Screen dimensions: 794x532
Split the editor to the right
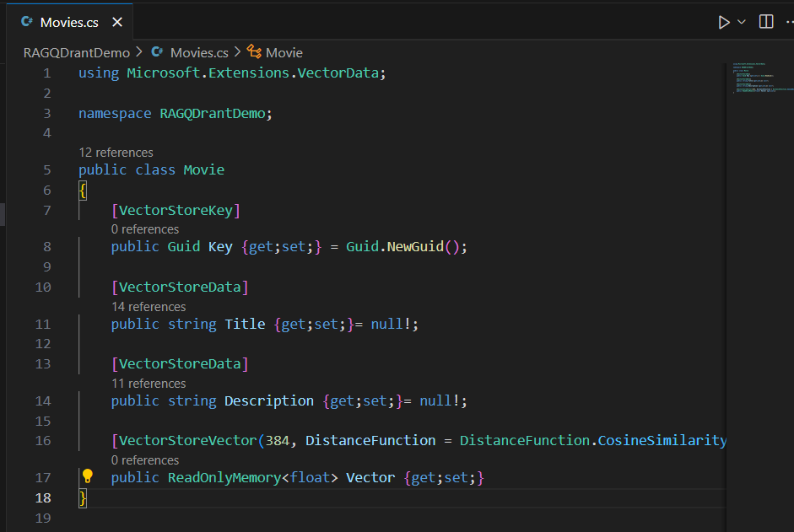pyautogui.click(x=766, y=22)
